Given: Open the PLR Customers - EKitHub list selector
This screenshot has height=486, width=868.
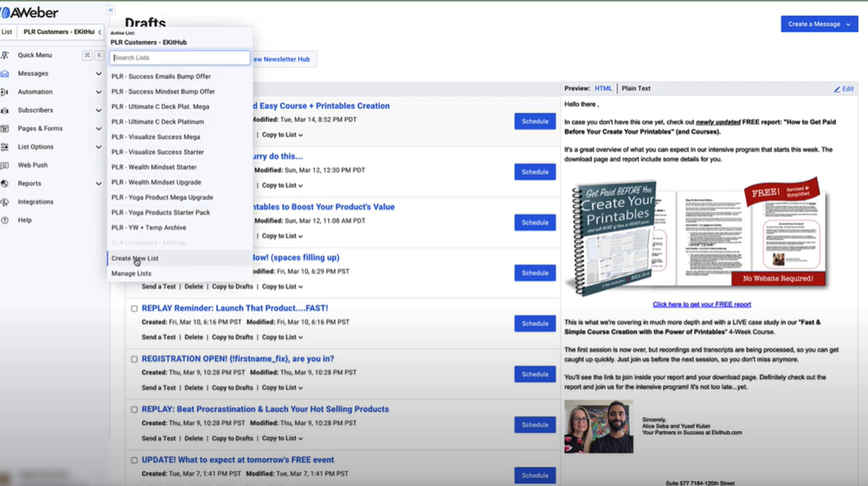Looking at the screenshot, I should pyautogui.click(x=61, y=32).
